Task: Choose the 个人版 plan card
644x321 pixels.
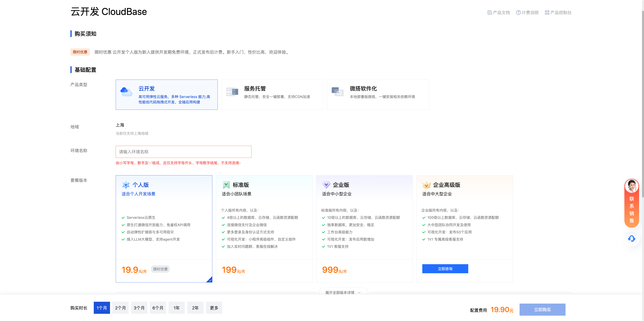Action: click(x=164, y=229)
